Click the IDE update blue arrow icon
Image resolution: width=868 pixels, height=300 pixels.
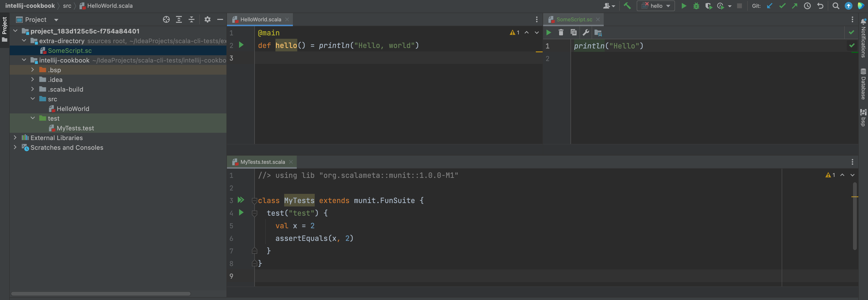848,6
